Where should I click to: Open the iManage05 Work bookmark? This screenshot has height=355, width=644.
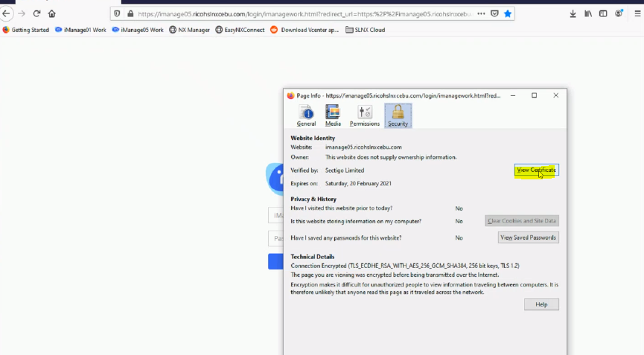(138, 30)
